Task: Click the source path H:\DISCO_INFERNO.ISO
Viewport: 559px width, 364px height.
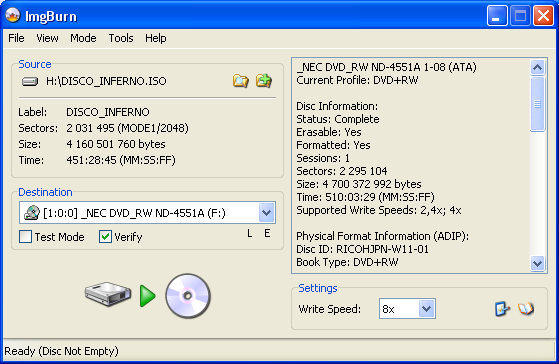Action: [106, 81]
